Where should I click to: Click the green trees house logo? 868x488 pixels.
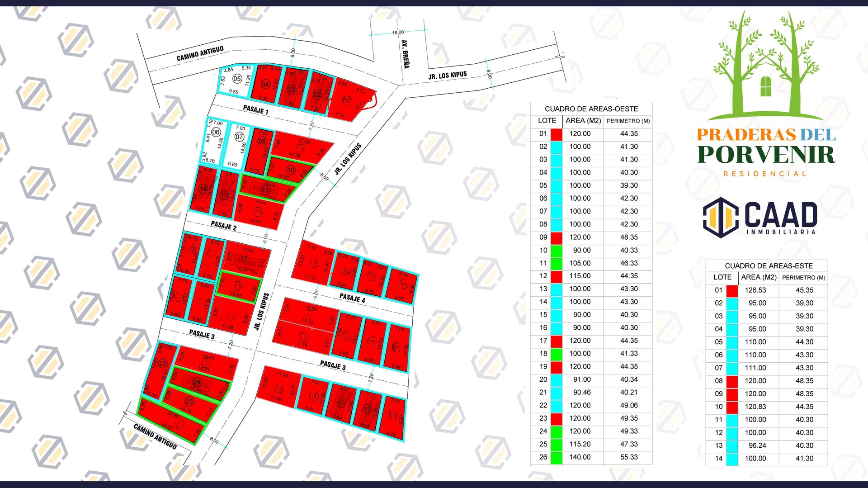point(765,66)
